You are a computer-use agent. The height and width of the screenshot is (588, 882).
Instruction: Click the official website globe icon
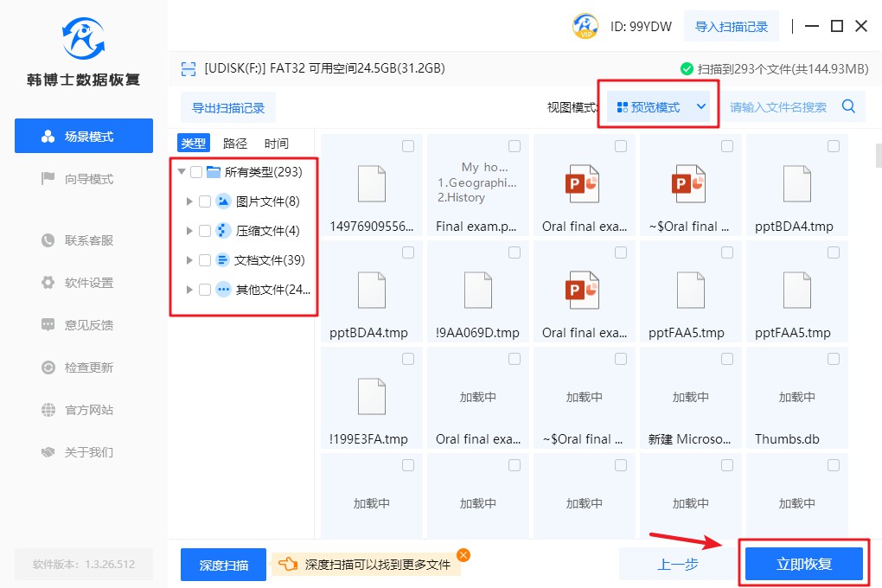point(48,410)
